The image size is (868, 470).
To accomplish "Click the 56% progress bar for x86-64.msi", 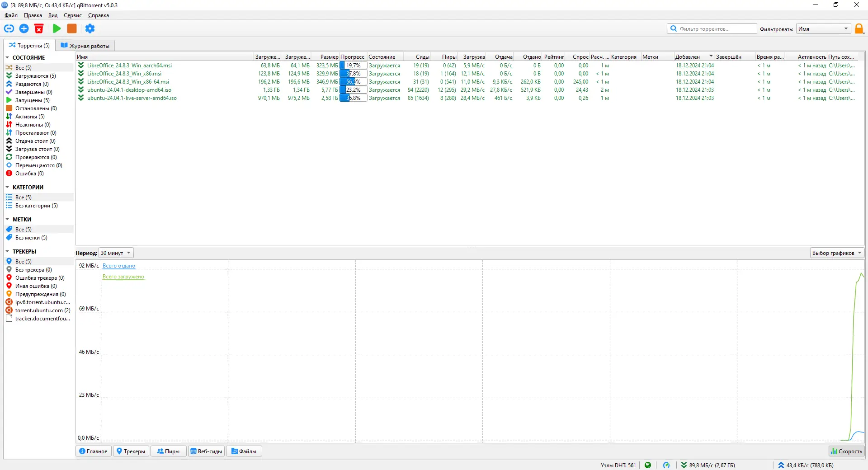I will point(353,82).
